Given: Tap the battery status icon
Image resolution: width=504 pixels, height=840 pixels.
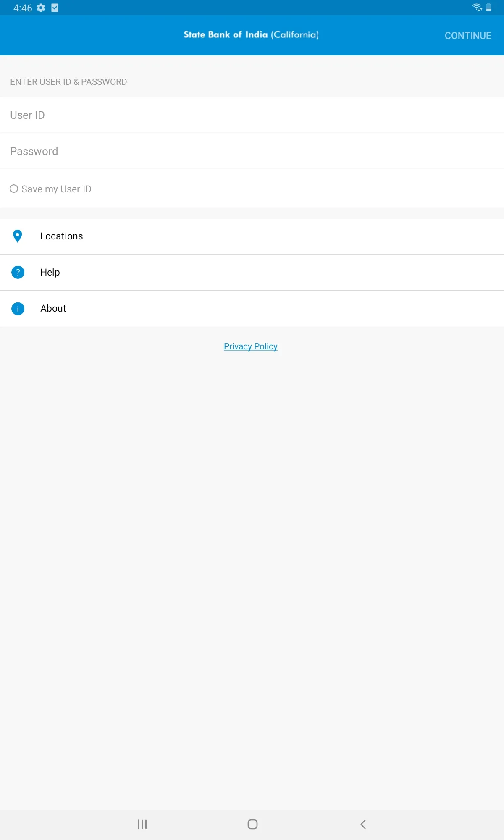Looking at the screenshot, I should click(x=488, y=7).
